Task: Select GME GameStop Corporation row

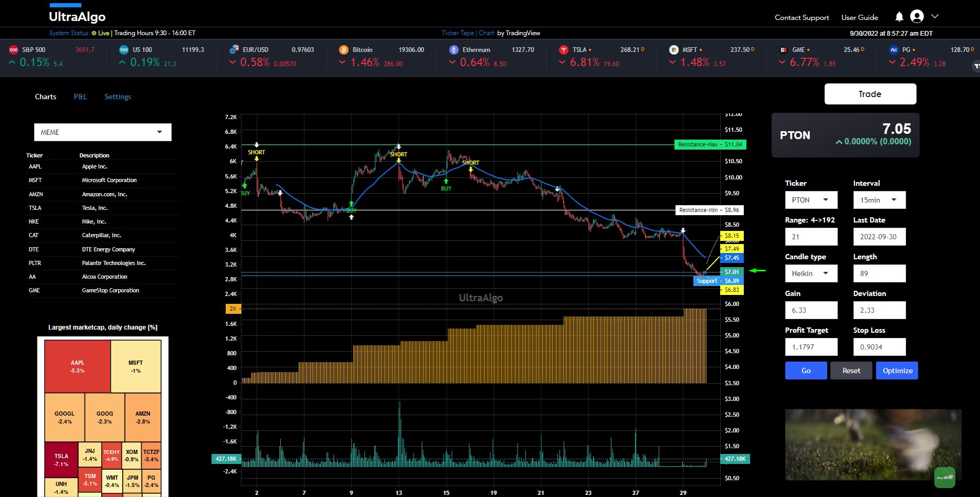Action: click(x=103, y=291)
